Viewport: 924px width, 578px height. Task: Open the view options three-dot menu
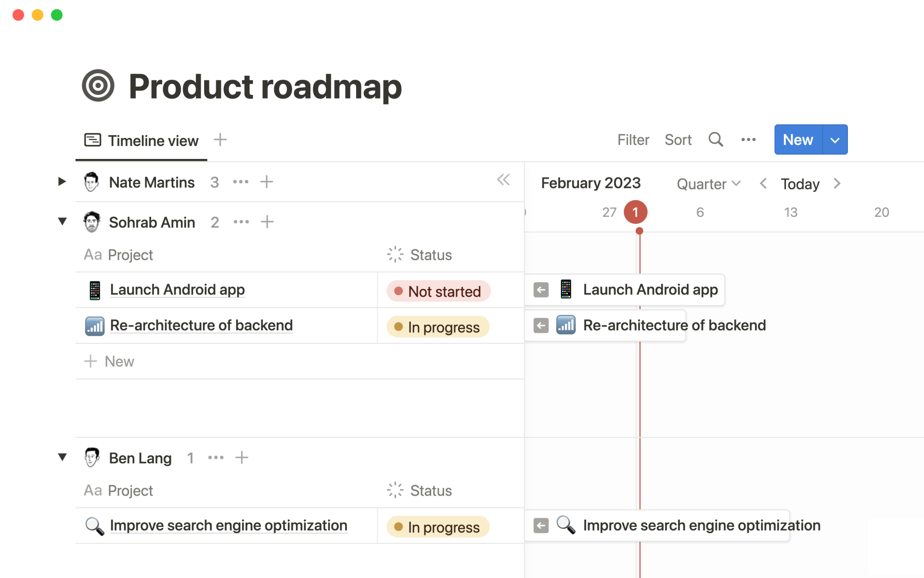point(748,140)
